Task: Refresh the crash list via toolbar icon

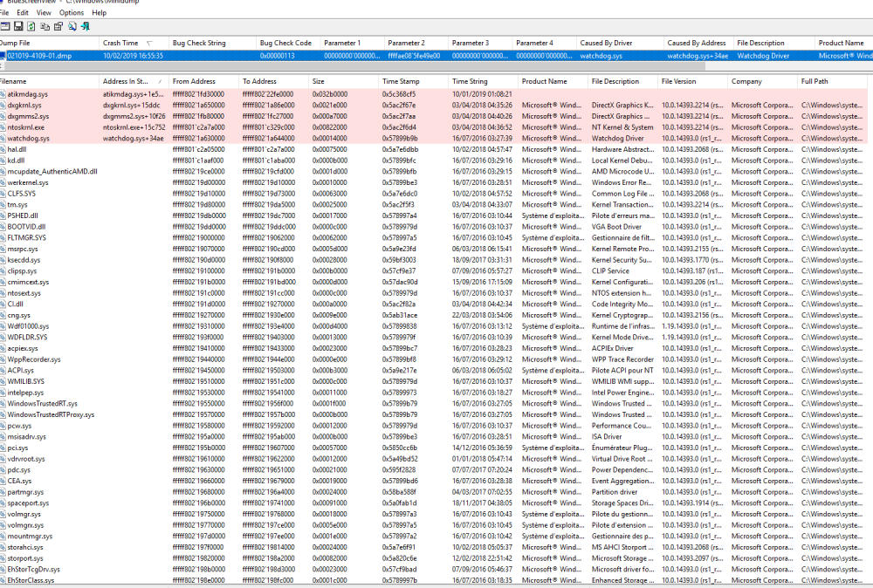Action: click(x=31, y=27)
